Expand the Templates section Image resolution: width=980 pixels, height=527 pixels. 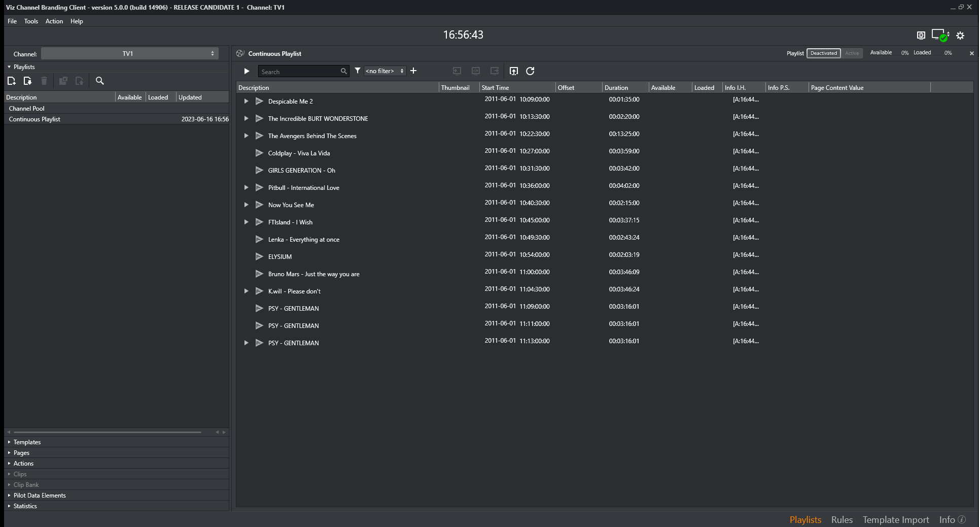point(27,442)
